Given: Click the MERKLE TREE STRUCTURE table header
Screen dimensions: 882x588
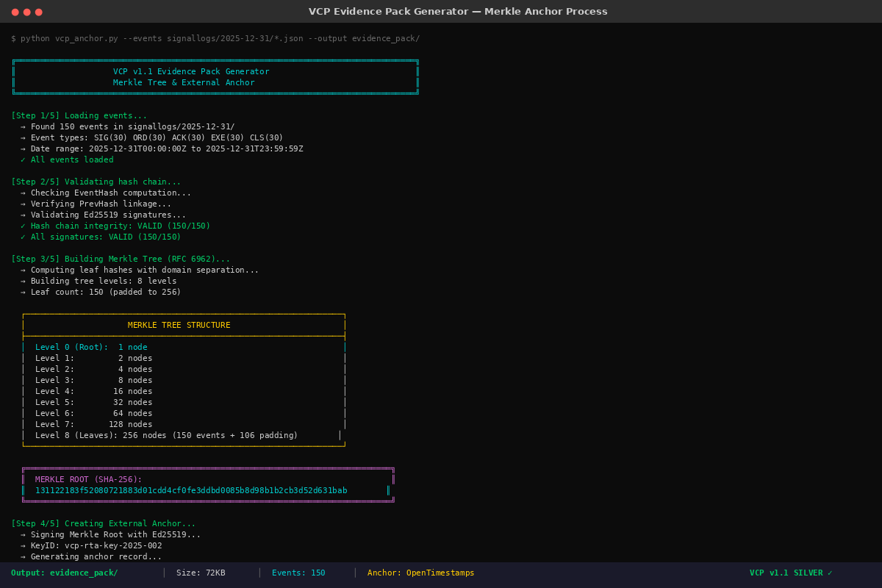Looking at the screenshot, I should [179, 325].
